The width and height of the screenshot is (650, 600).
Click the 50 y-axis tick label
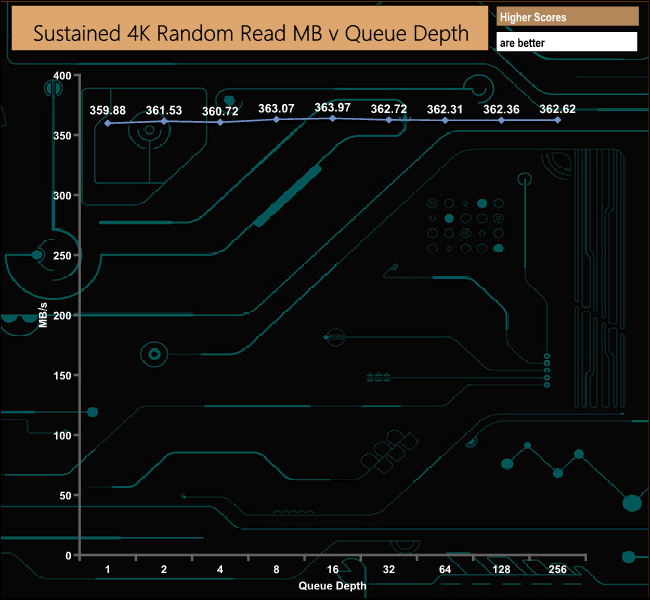(x=66, y=496)
